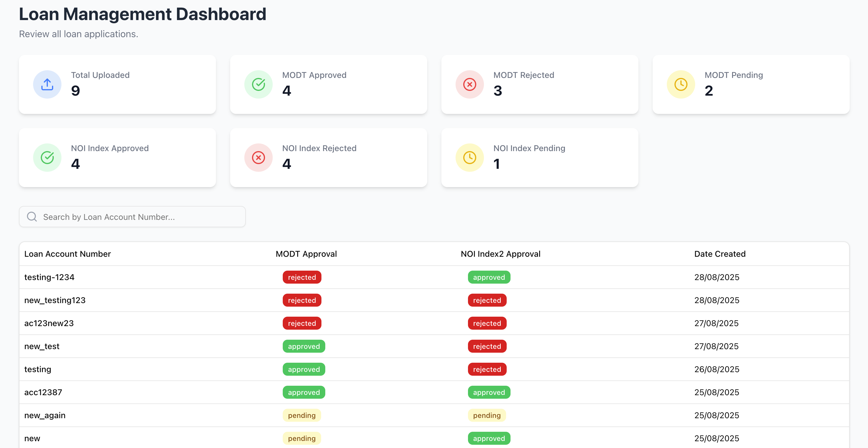Click MODT rejected badge for ac123new23
868x448 pixels.
[x=302, y=323]
